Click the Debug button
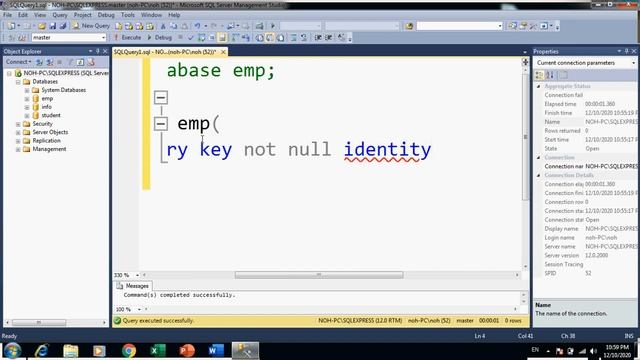Image resolution: width=640 pixels, height=360 pixels. point(160,38)
